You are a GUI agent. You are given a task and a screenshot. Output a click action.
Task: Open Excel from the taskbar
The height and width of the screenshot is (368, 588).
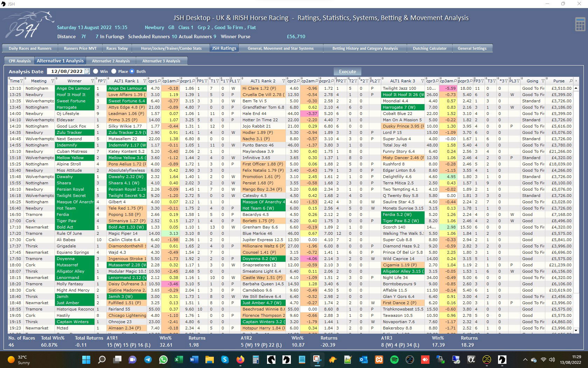(179, 360)
